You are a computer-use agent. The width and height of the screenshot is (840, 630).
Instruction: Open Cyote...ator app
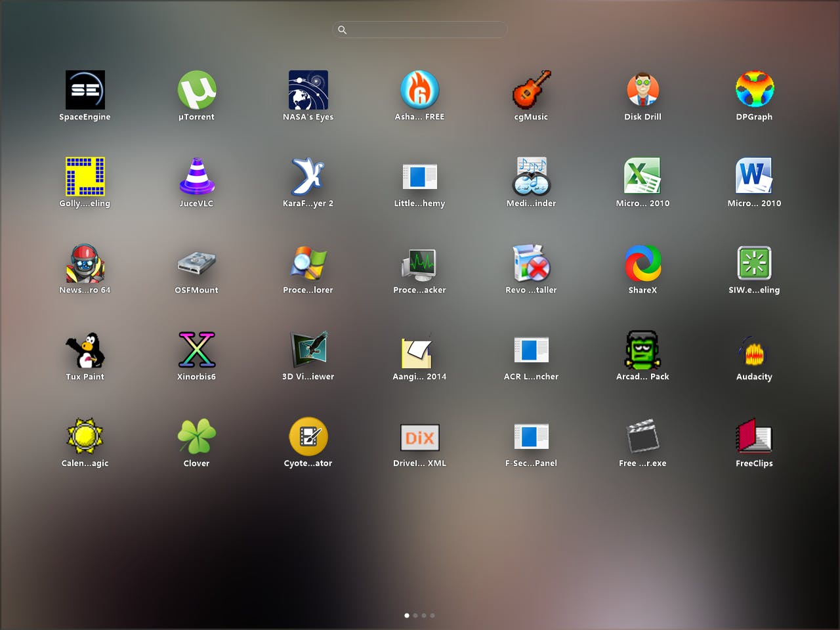coord(308,436)
